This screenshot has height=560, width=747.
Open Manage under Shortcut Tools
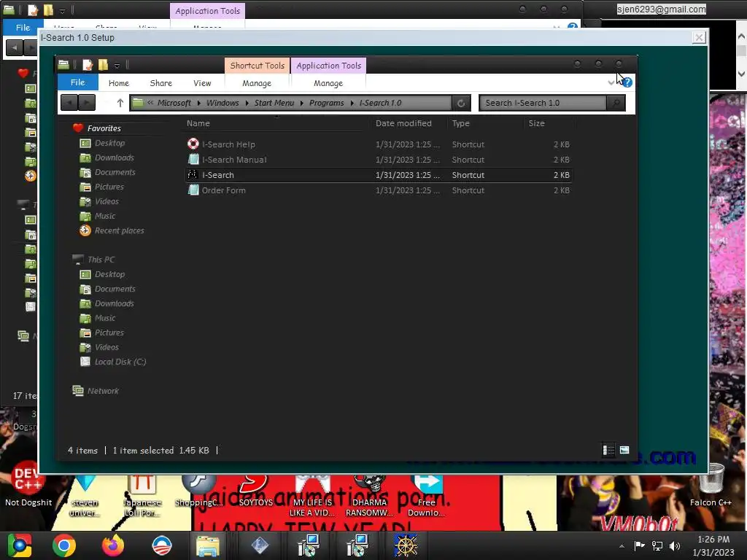(257, 83)
